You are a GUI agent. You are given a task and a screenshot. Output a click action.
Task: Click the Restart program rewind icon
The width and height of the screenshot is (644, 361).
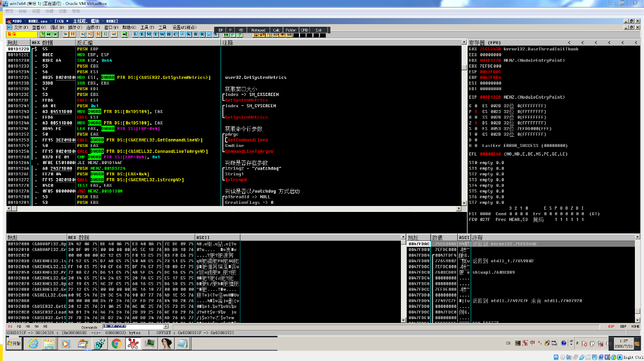click(48, 34)
